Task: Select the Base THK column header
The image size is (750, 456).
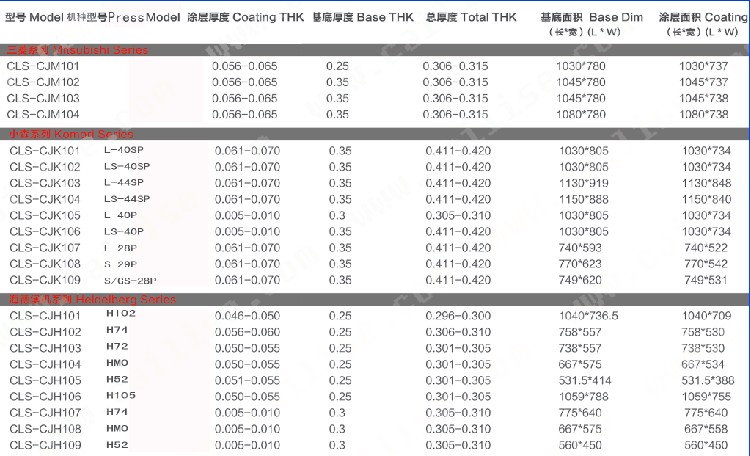Action: click(363, 17)
